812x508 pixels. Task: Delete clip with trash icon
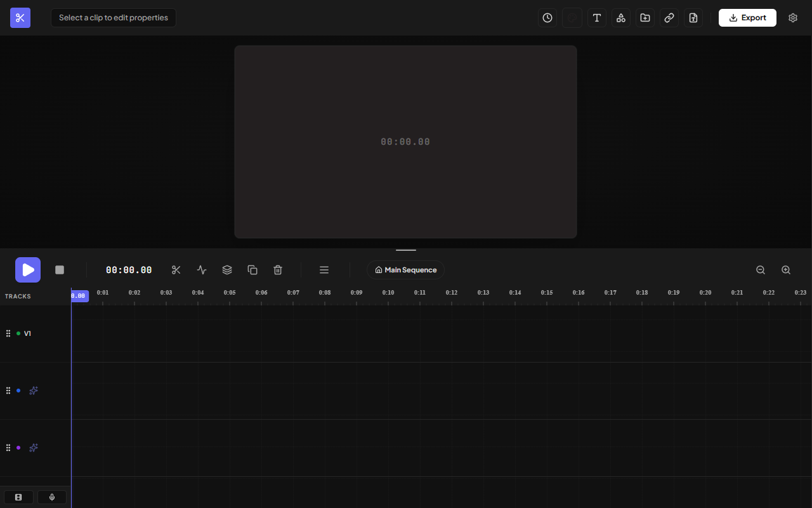click(x=278, y=270)
